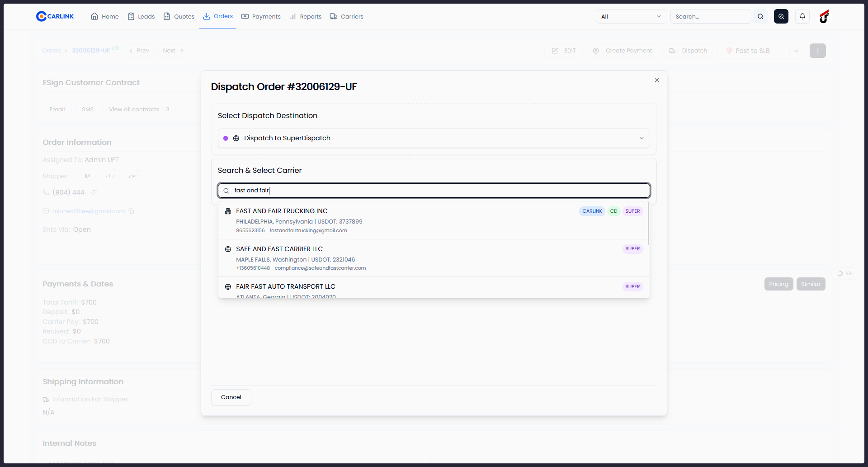The image size is (868, 467).
Task: Expand the Post to SLB dropdown chevron
Action: pyautogui.click(x=796, y=51)
